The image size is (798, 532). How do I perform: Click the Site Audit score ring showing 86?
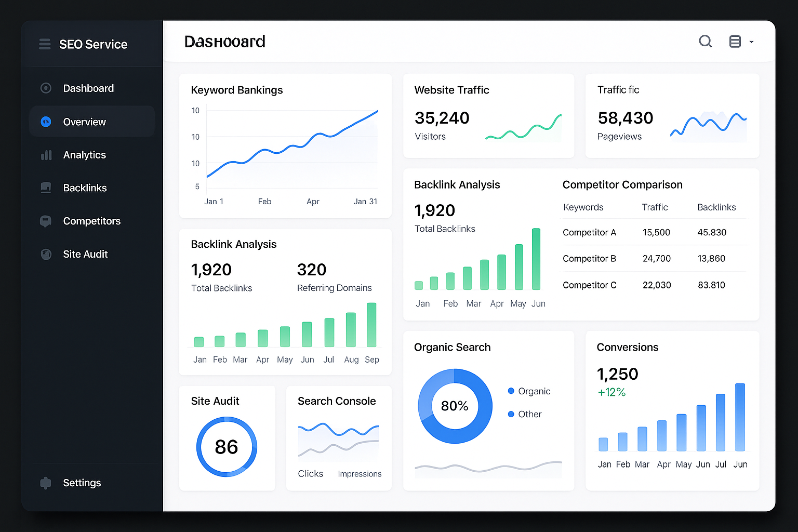[x=227, y=447]
